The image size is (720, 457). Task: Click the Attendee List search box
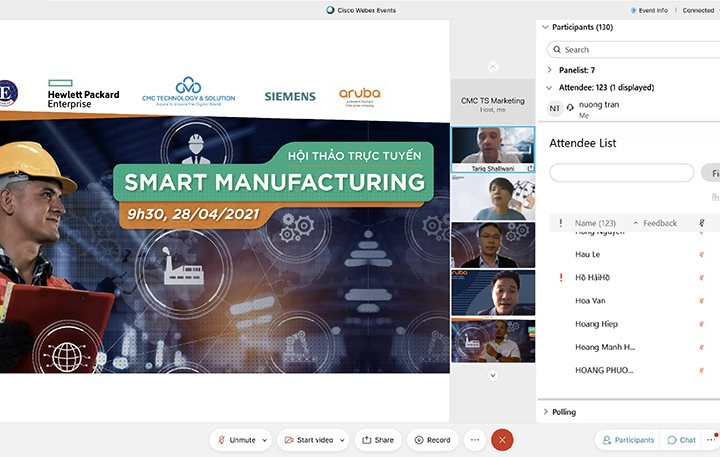(x=622, y=173)
